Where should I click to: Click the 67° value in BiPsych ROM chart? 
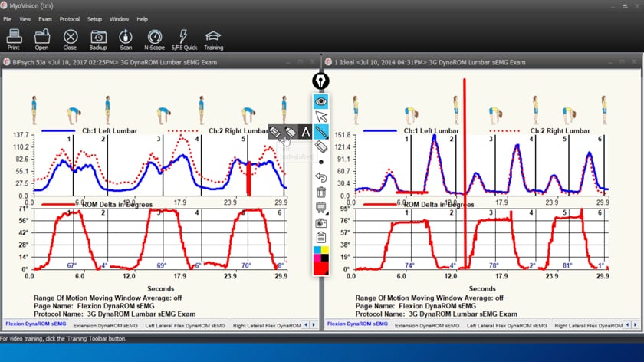72,265
